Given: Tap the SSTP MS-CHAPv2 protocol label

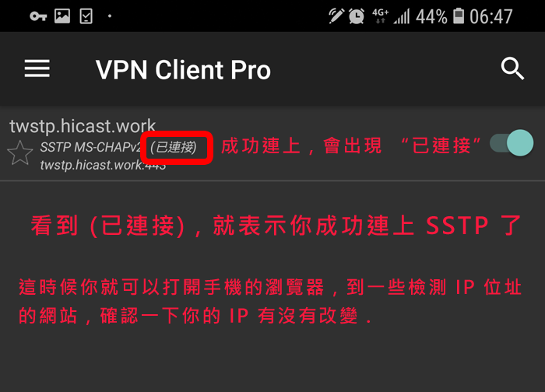Looking at the screenshot, I should point(90,147).
